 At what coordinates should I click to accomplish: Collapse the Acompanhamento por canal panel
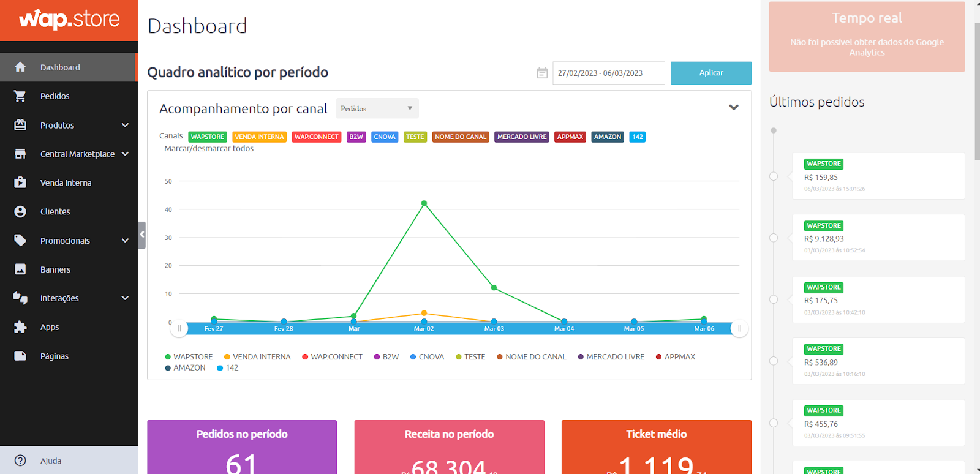[x=734, y=107]
